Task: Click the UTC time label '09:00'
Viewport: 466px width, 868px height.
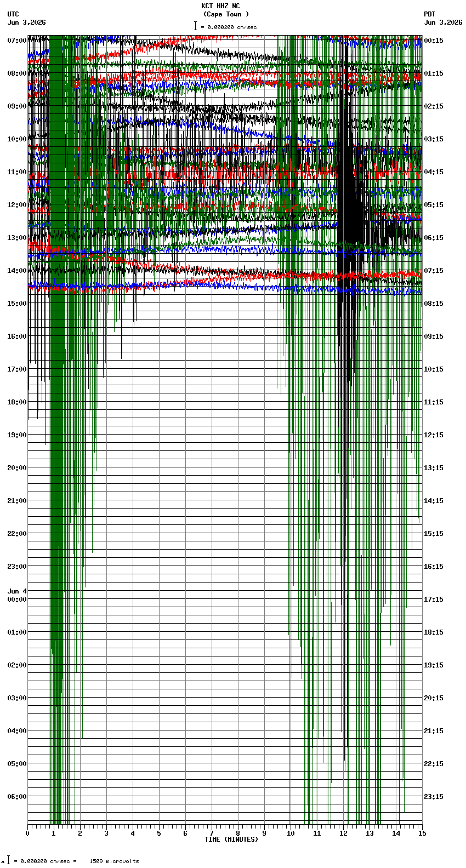Action: pyautogui.click(x=17, y=106)
